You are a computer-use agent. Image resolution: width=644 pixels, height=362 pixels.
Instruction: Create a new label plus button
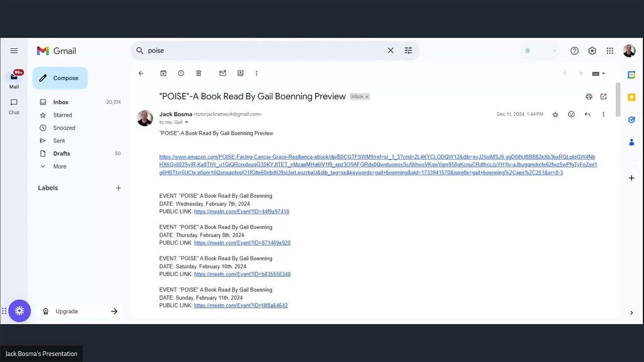(118, 188)
